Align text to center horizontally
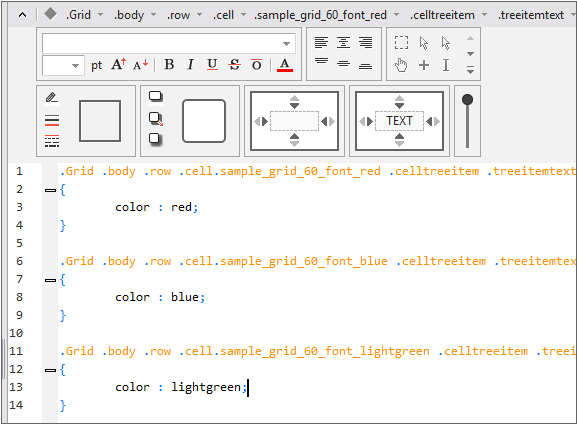This screenshot has height=424, width=577. 343,42
